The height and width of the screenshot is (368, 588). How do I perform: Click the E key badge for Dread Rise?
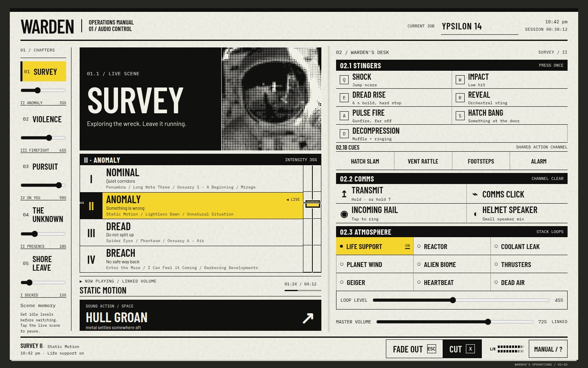[x=344, y=98]
